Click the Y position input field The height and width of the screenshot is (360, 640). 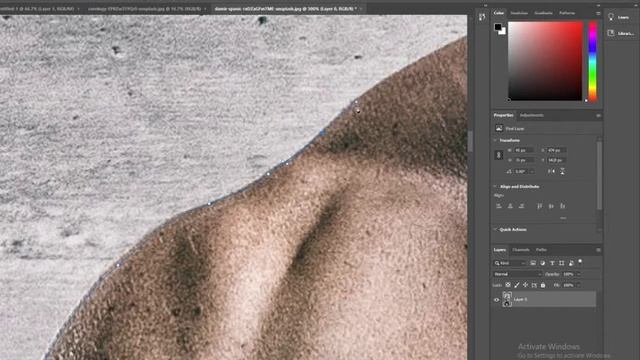point(556,160)
